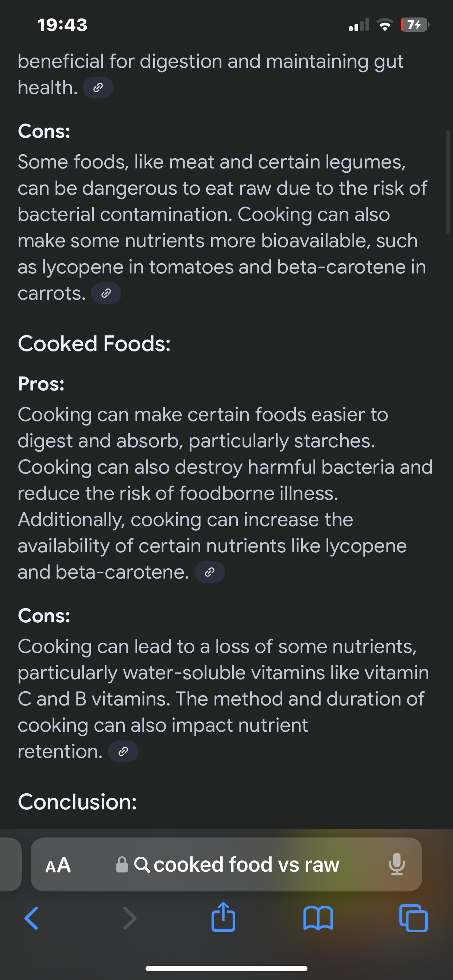
Task: Tap the 'Conclusion:' heading
Action: pyautogui.click(x=77, y=802)
